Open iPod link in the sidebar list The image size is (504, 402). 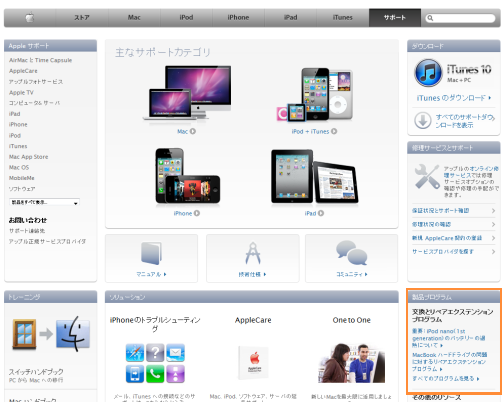coord(15,136)
